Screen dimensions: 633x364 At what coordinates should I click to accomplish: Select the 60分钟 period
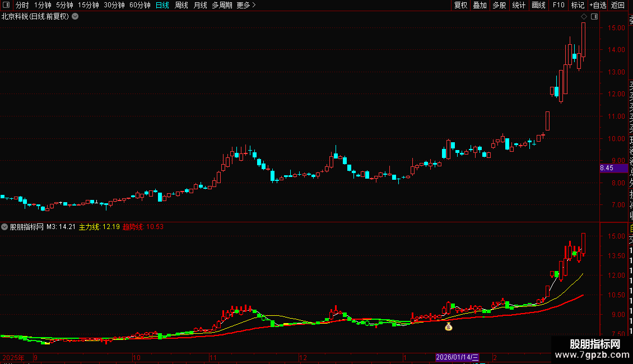point(140,5)
